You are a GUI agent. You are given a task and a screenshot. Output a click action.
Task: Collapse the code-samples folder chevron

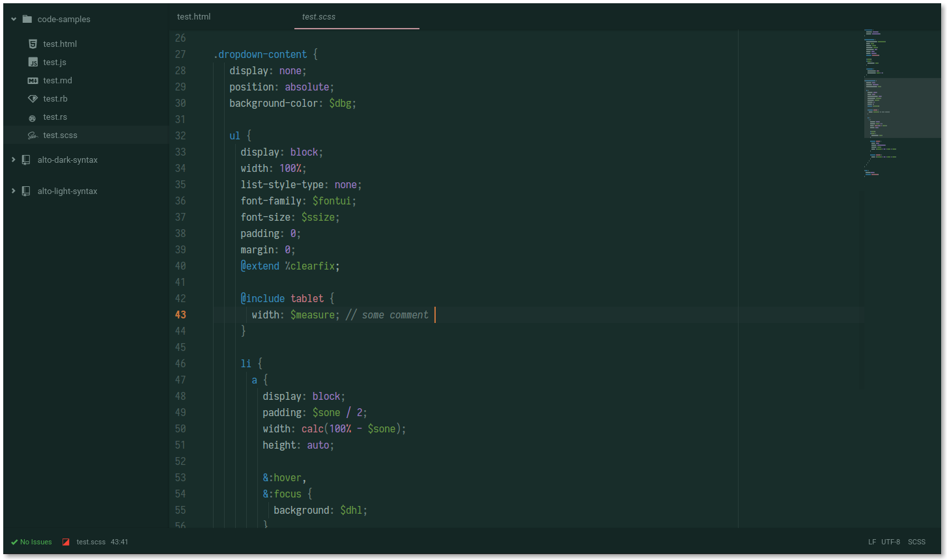click(x=14, y=19)
